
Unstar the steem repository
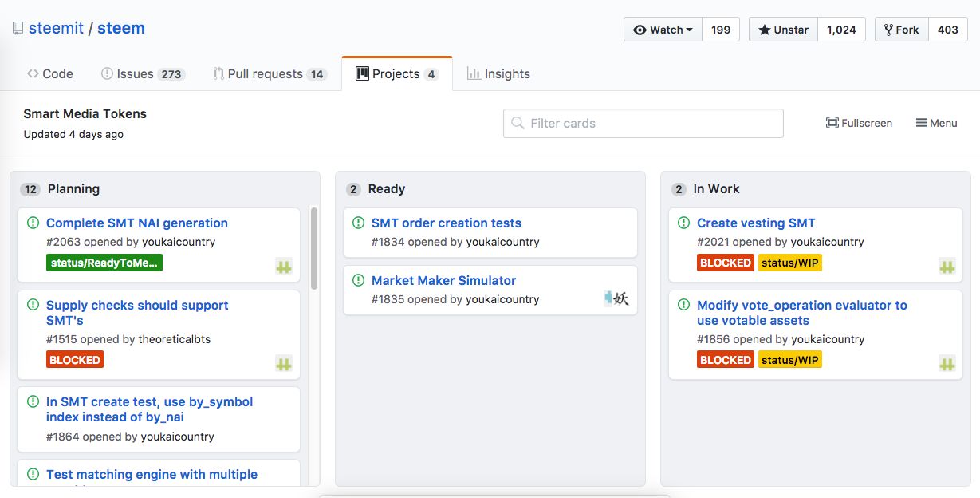783,30
